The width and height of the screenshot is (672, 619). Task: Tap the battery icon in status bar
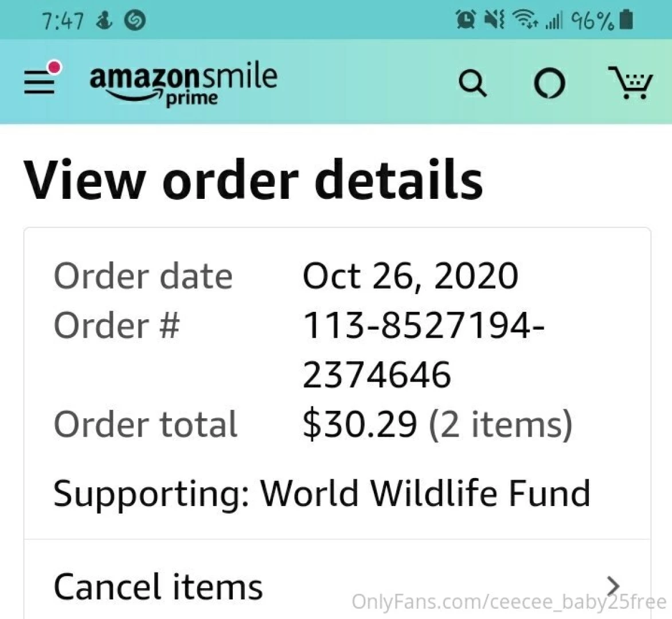[627, 20]
